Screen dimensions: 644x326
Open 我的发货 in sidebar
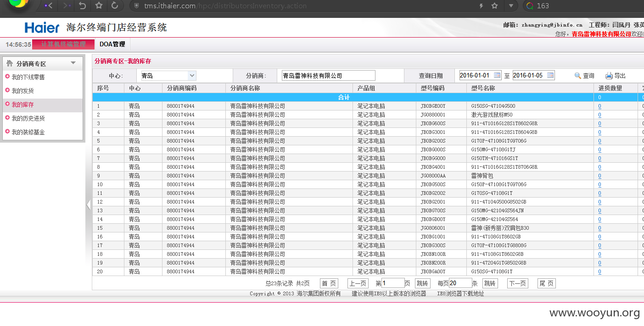tap(22, 91)
